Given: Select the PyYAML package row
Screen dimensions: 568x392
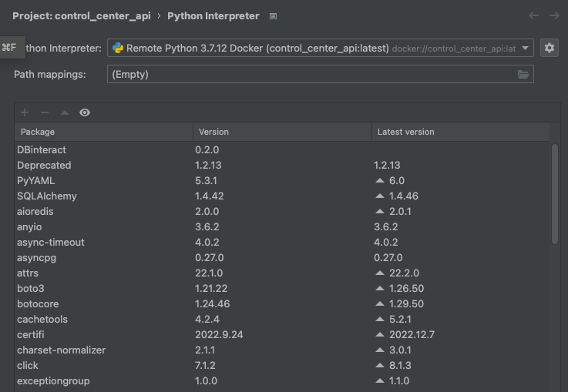Looking at the screenshot, I should point(282,181).
